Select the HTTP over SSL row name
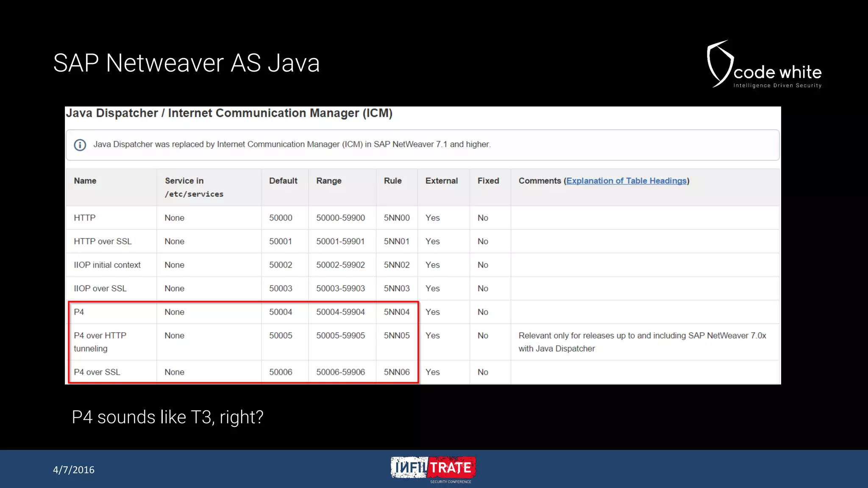 (103, 241)
